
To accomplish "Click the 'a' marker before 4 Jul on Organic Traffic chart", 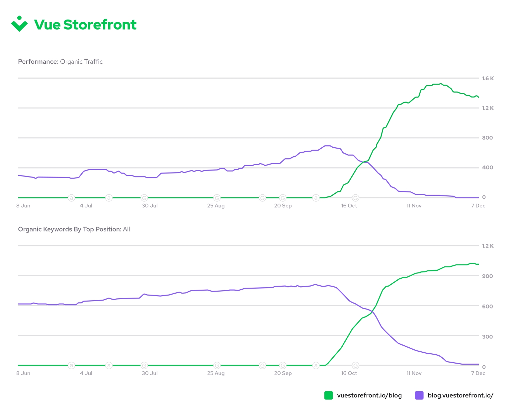I will click(x=71, y=198).
